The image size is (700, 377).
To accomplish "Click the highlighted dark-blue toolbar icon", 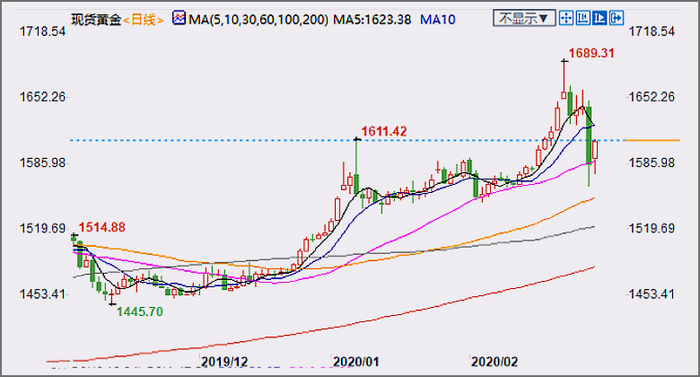I will [x=599, y=18].
